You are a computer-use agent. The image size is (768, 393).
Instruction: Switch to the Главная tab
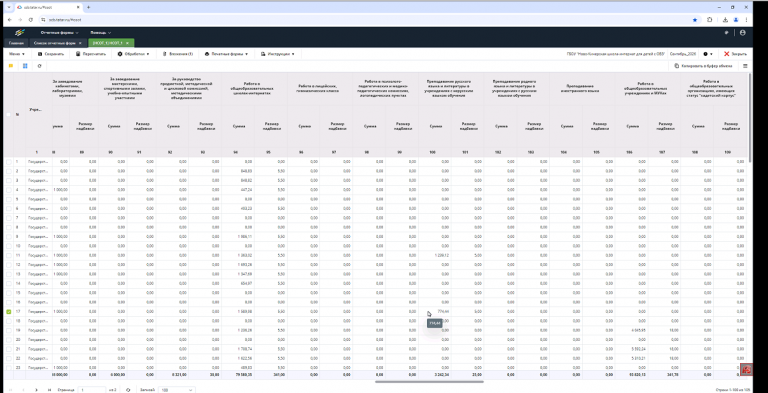[x=16, y=43]
